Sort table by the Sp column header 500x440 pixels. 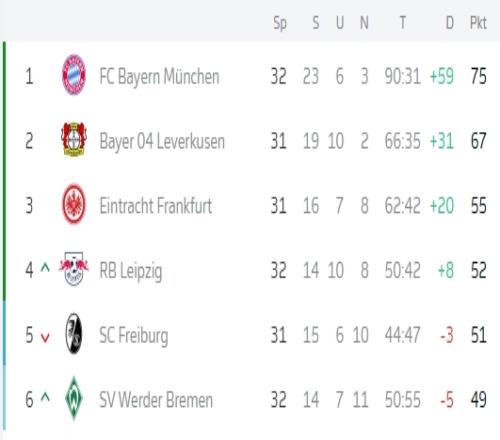(280, 24)
